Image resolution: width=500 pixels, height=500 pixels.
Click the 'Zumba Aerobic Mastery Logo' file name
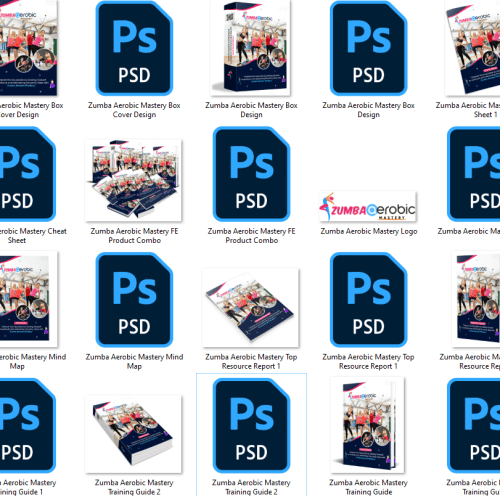pyautogui.click(x=369, y=231)
